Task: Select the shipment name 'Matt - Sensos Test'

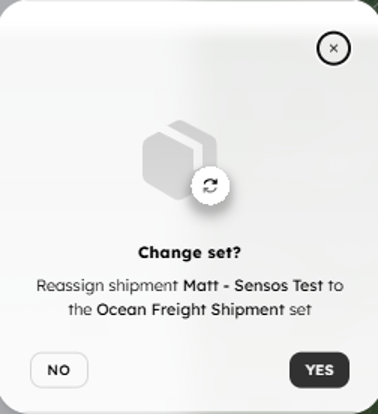Action: click(253, 286)
